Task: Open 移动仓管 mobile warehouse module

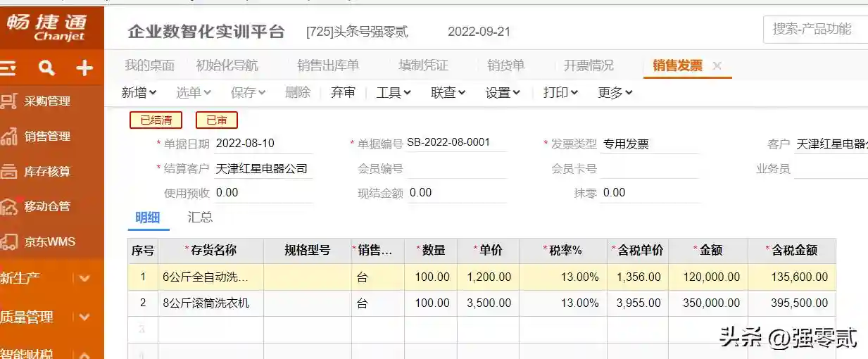Action: pyautogui.click(x=46, y=207)
